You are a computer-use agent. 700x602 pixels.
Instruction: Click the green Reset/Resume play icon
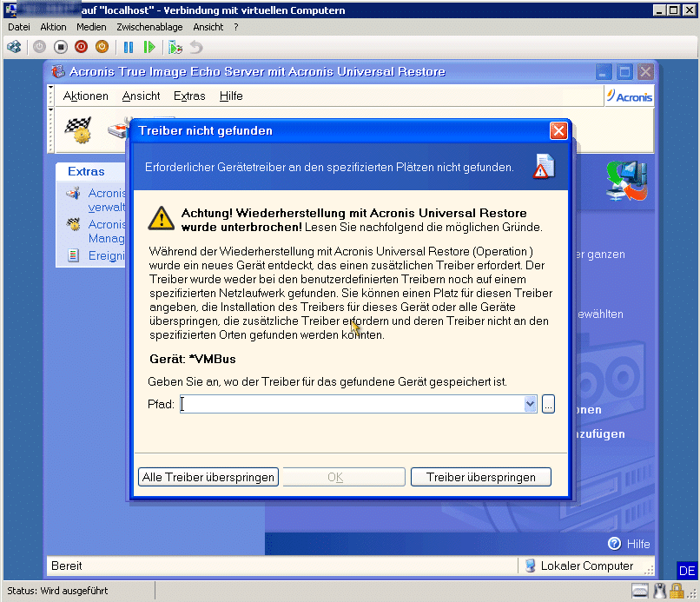point(149,47)
